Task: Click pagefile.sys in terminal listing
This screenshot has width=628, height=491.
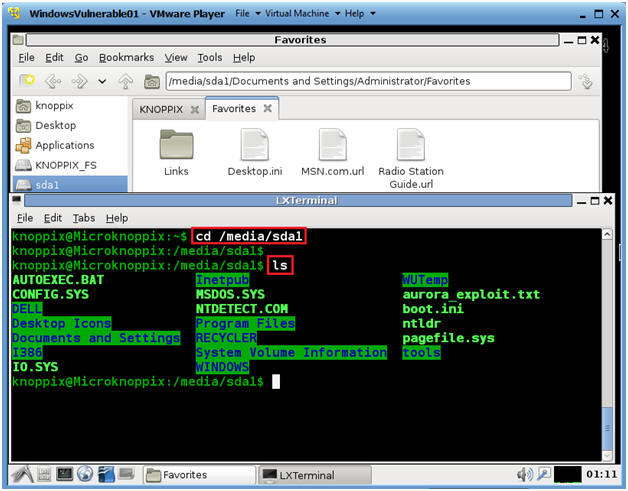Action: click(x=448, y=338)
